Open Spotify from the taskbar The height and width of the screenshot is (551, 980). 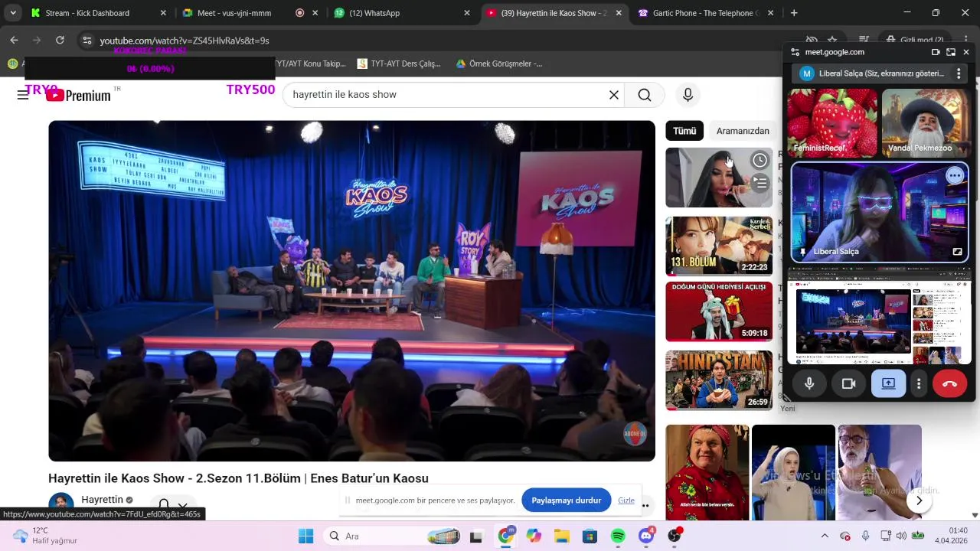[x=618, y=536]
